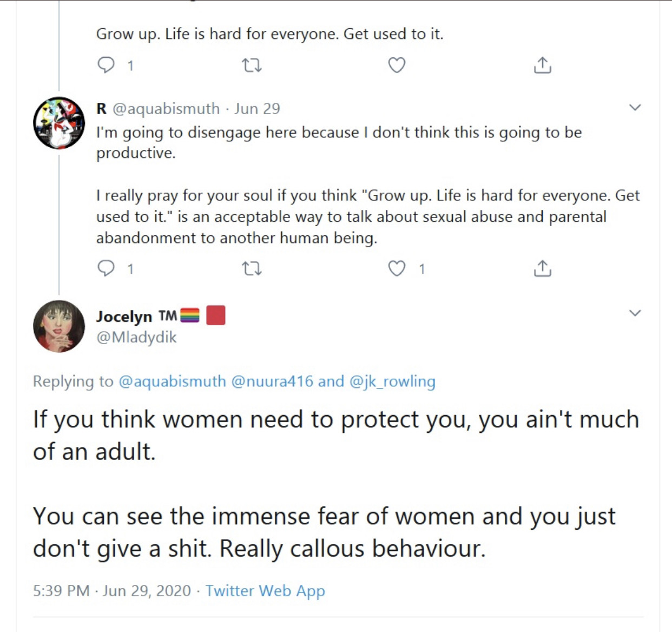This screenshot has width=672, height=632.
Task: Click the red square emoji beside Jocelyn's name
Action: pyautogui.click(x=215, y=315)
